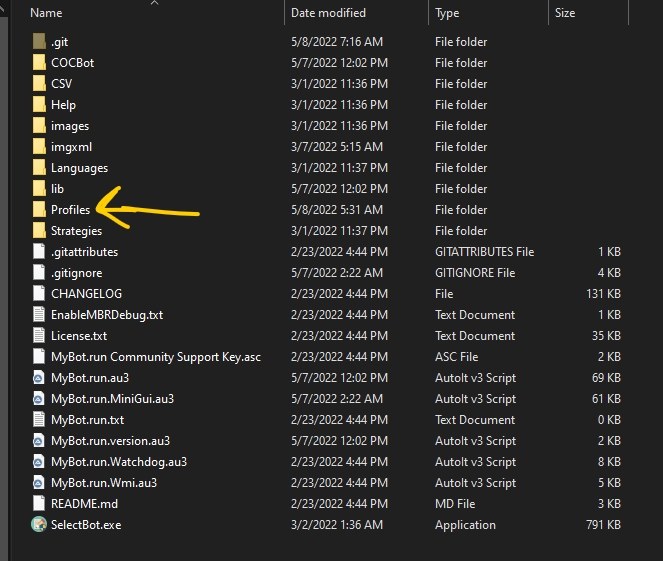Click the Profiles folder icon
The image size is (663, 561).
(38, 210)
